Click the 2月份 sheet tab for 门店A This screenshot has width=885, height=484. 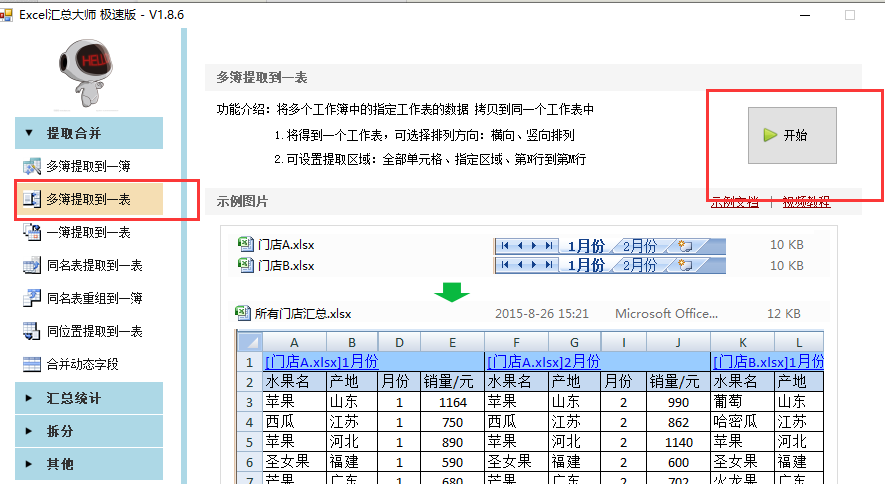point(640,246)
